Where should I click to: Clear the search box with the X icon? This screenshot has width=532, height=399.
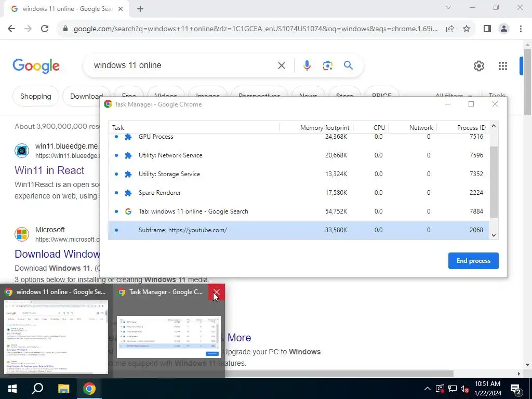pos(281,65)
